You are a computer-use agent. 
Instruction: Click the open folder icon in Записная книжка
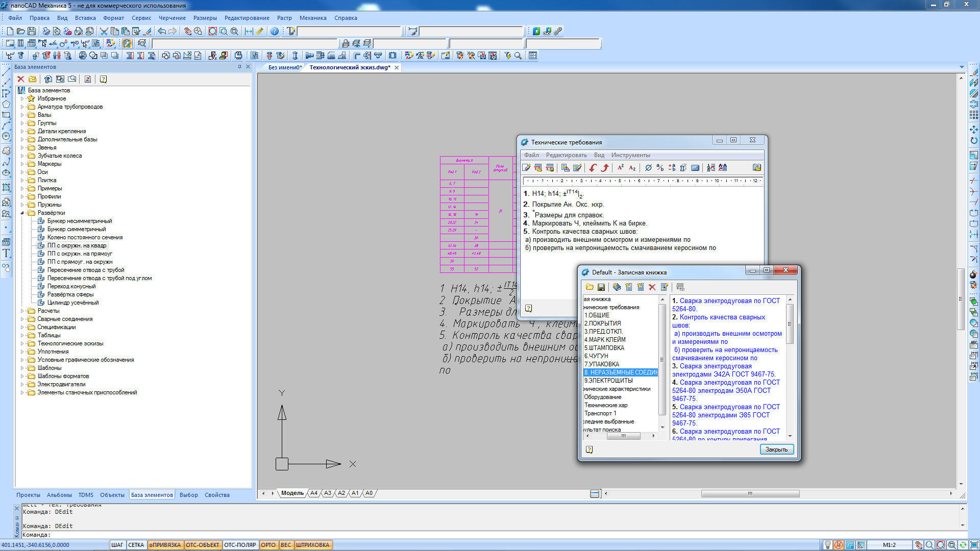[x=590, y=287]
